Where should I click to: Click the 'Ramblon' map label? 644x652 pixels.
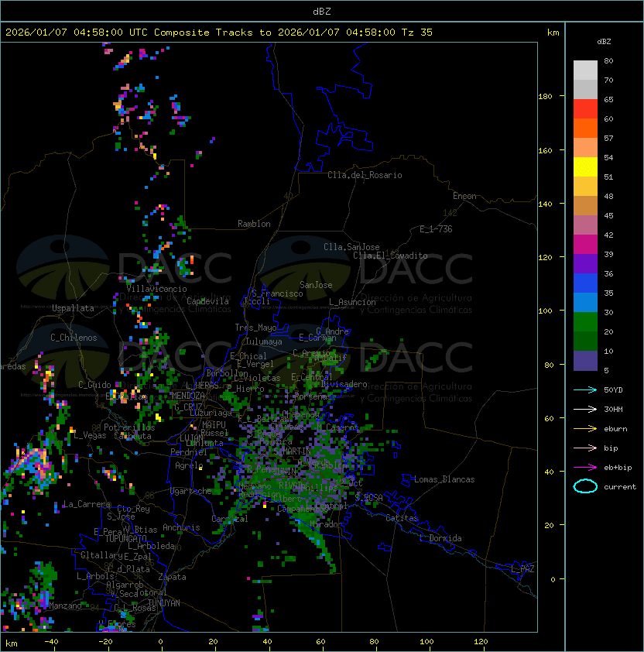(254, 224)
